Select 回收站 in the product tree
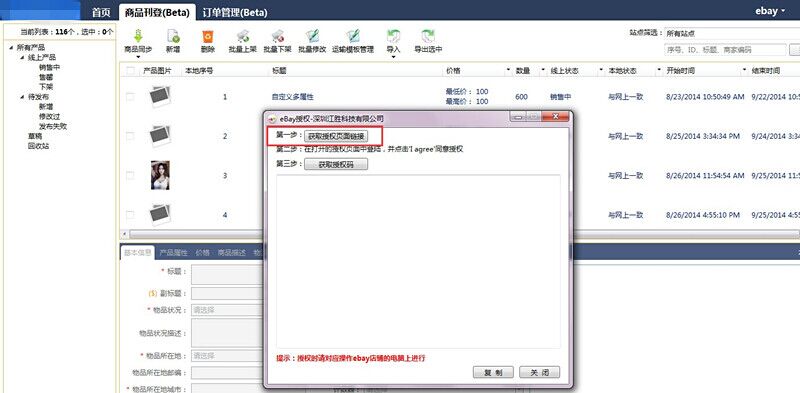The width and height of the screenshot is (800, 393). click(39, 146)
